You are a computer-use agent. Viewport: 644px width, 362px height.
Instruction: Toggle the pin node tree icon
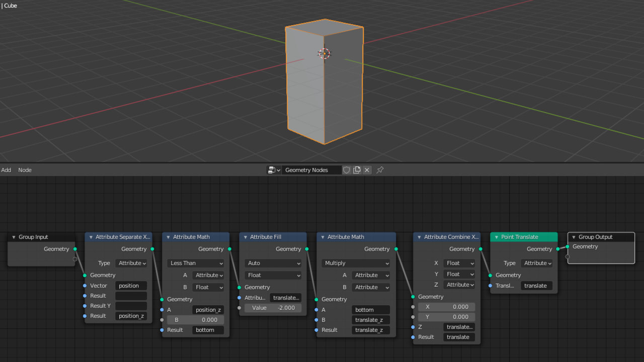click(380, 170)
